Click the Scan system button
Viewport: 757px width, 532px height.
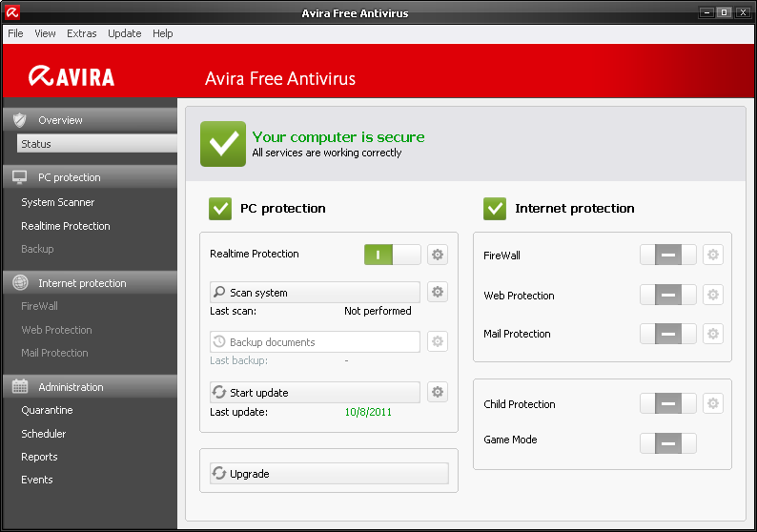pos(315,292)
